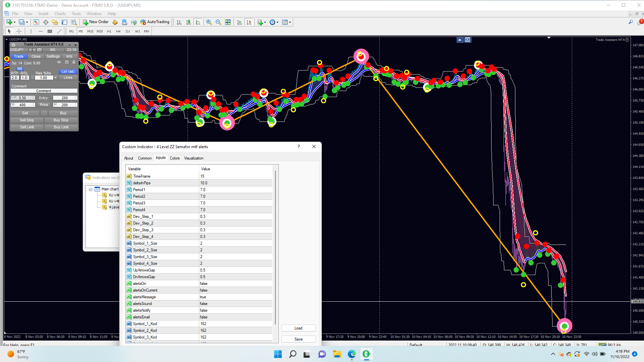
Task: Click the candlestick chart type icon
Action: point(189,22)
